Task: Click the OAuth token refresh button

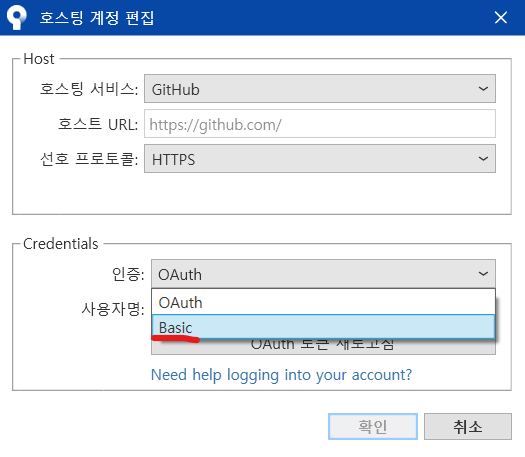Action: tap(323, 346)
